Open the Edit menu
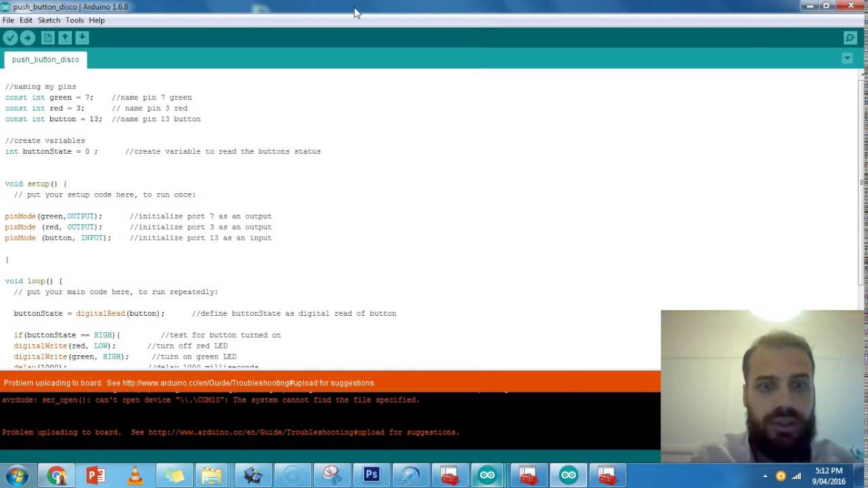 click(26, 20)
